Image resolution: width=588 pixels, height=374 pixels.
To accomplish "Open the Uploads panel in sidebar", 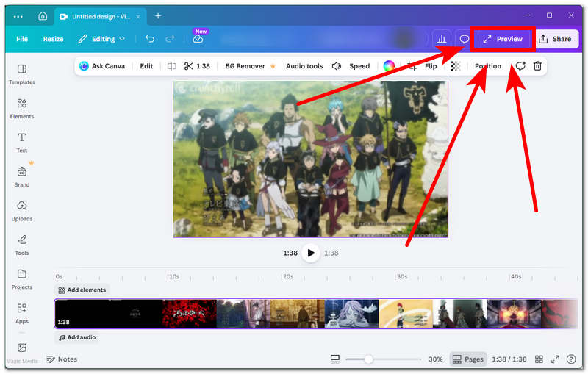I will tap(22, 210).
